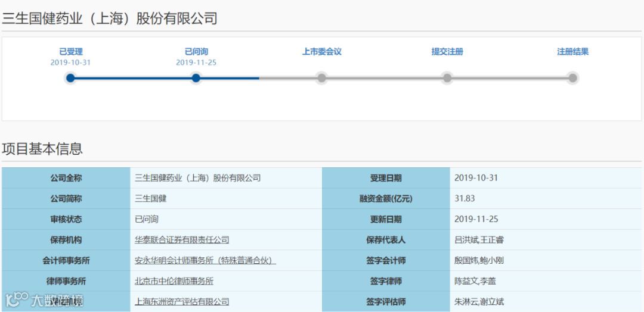Open the 华泰联合证券有限责任公司 sponsor link

182,240
